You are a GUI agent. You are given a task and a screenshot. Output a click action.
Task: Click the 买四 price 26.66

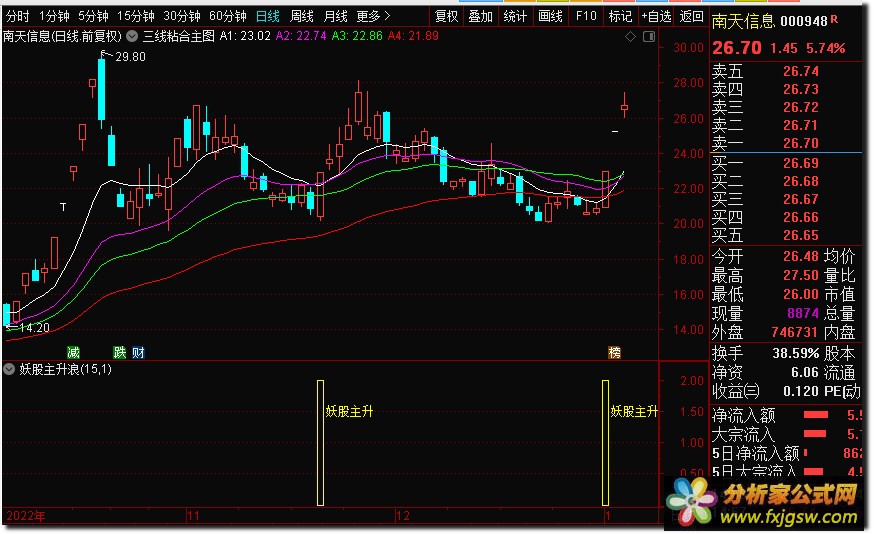click(x=800, y=217)
